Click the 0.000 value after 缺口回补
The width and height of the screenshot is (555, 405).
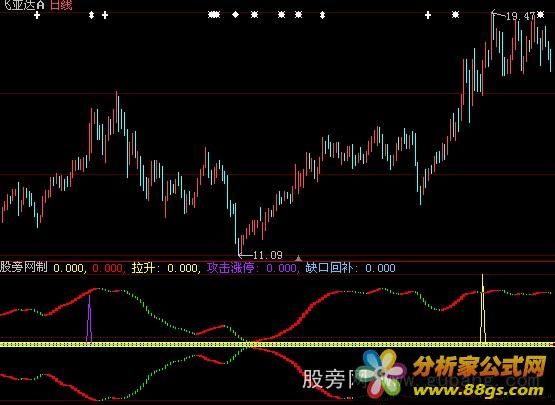click(380, 268)
